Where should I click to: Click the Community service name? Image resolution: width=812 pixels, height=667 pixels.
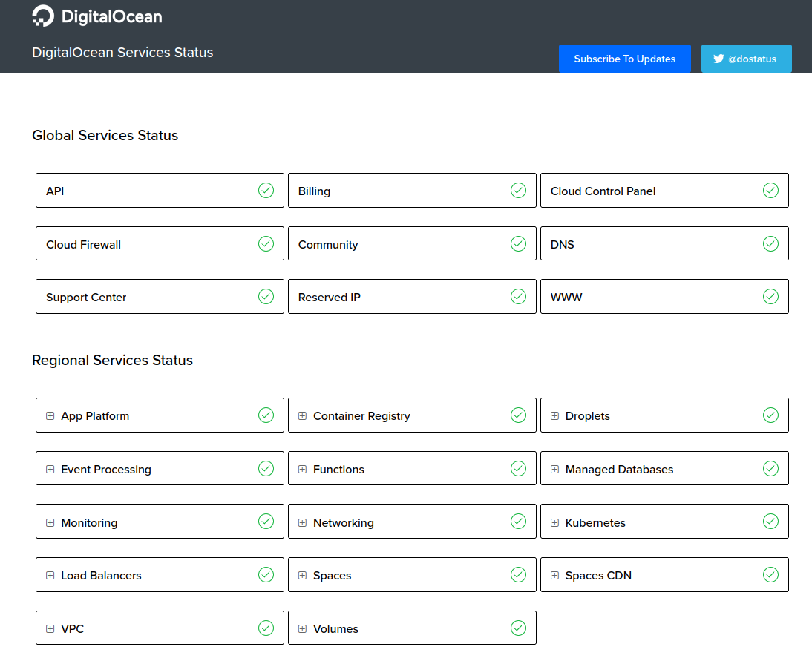coord(328,244)
